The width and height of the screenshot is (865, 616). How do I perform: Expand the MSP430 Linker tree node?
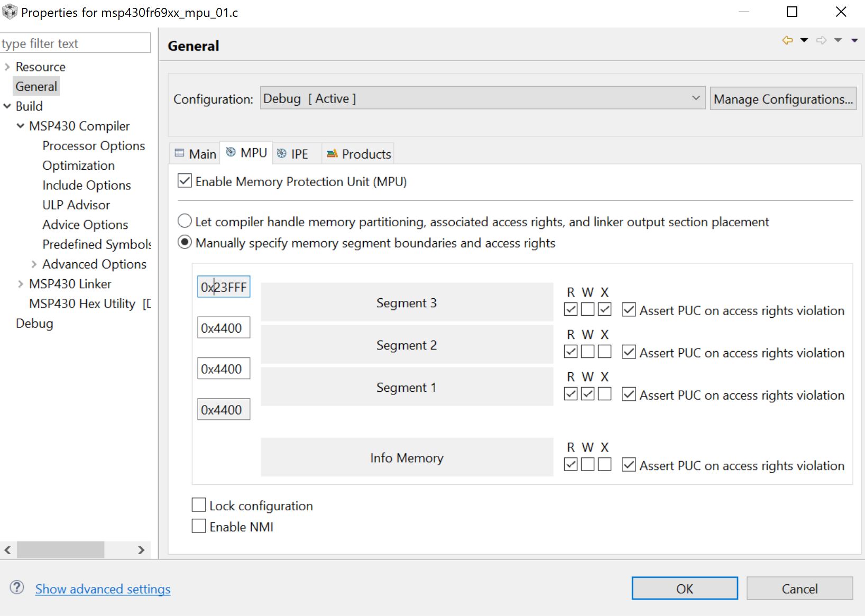click(x=21, y=284)
